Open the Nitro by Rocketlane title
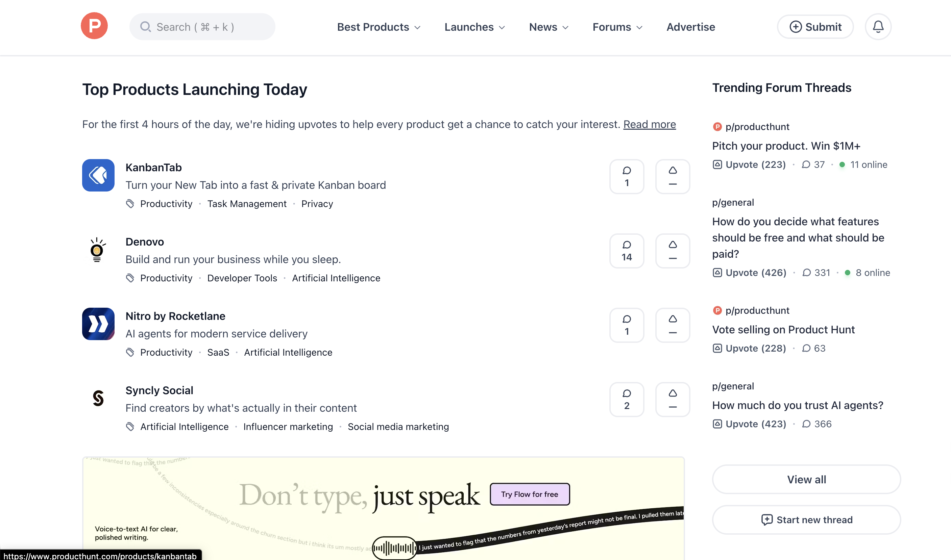This screenshot has height=560, width=951. (175, 316)
